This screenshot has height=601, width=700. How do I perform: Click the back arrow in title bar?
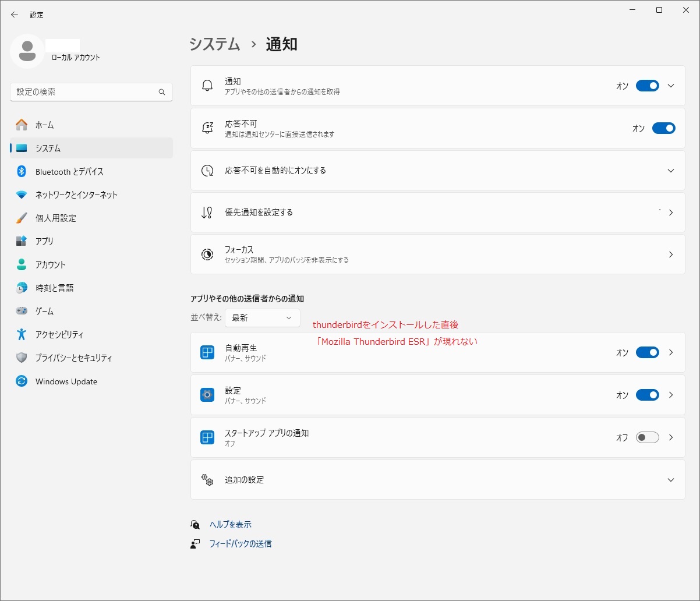click(x=15, y=15)
